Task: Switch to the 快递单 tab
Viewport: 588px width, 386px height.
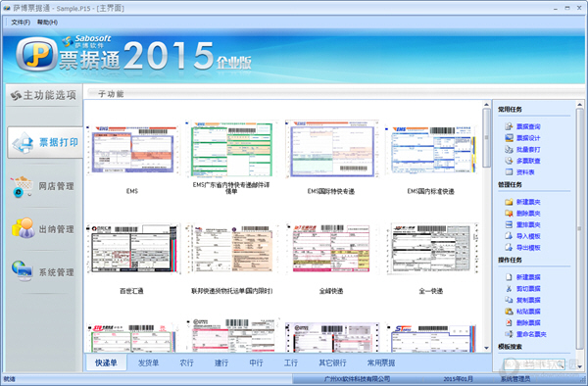Action: [106, 362]
